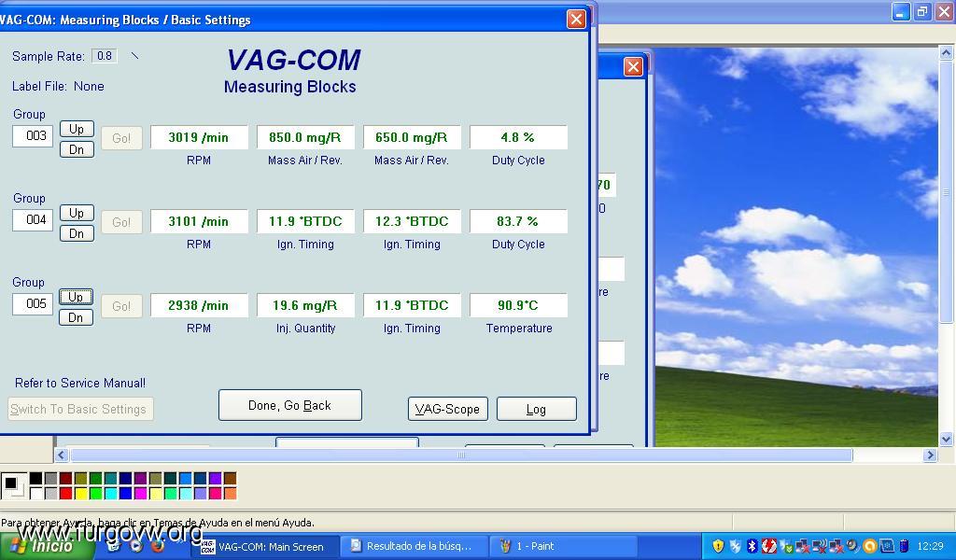This screenshot has height=560, width=956.
Task: Click the green download arrow tray icon
Action: pos(786,547)
